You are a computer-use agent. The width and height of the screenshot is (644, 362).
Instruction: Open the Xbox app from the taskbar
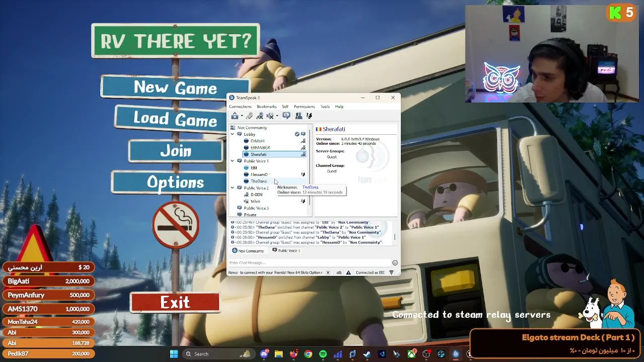412,354
